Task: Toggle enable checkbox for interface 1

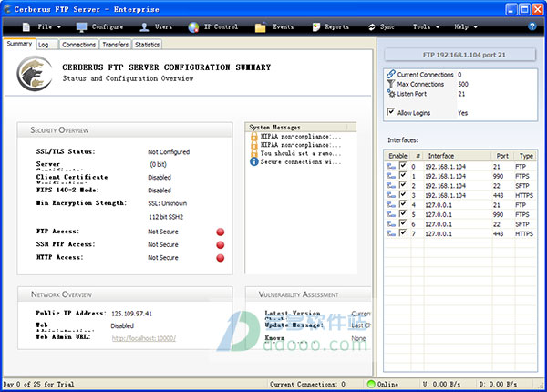Action: click(x=403, y=175)
